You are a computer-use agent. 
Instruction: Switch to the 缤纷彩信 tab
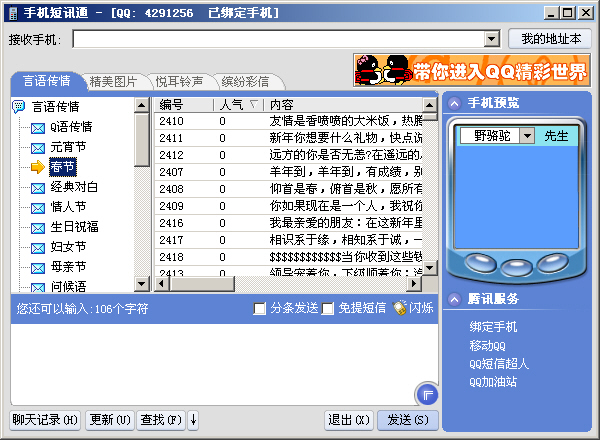tap(245, 81)
